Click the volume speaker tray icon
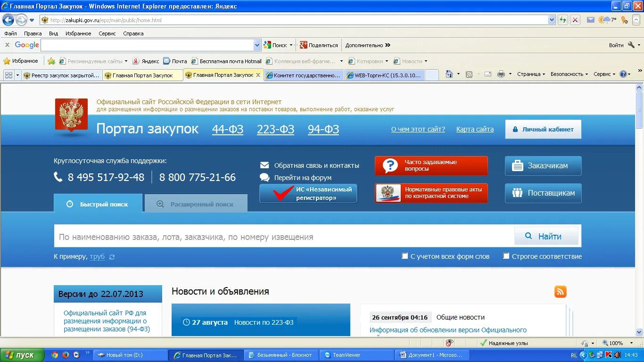 coord(617,355)
